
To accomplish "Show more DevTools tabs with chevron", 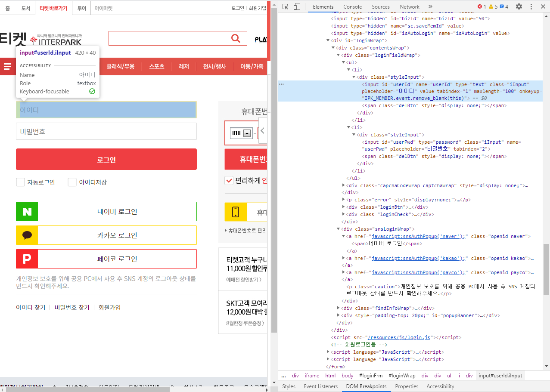I will (x=430, y=6).
